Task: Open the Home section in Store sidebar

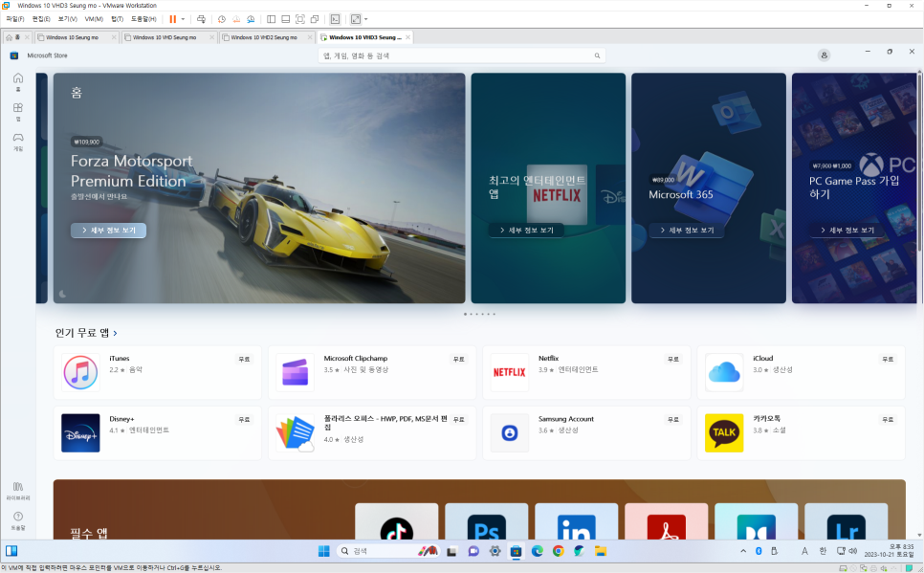Action: pyautogui.click(x=18, y=81)
